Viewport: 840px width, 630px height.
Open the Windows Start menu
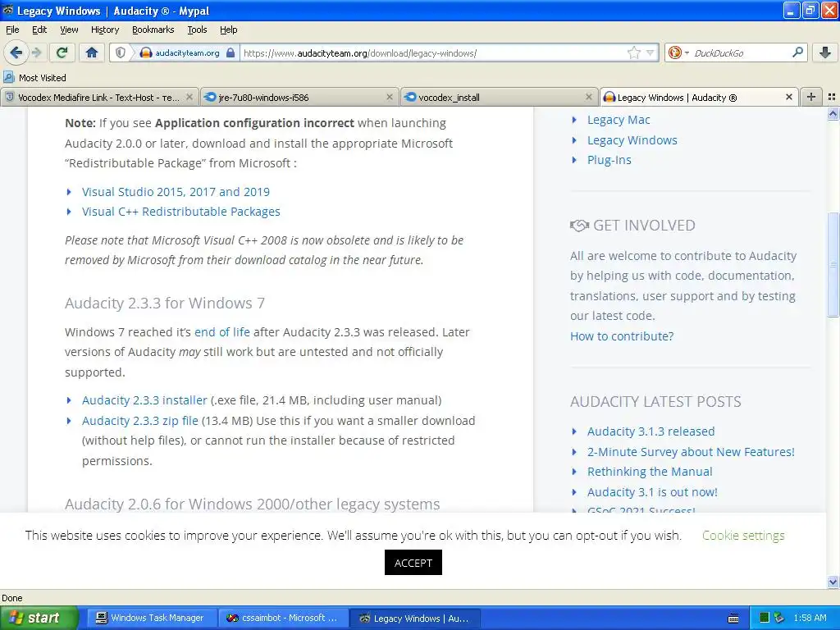pos(39,618)
